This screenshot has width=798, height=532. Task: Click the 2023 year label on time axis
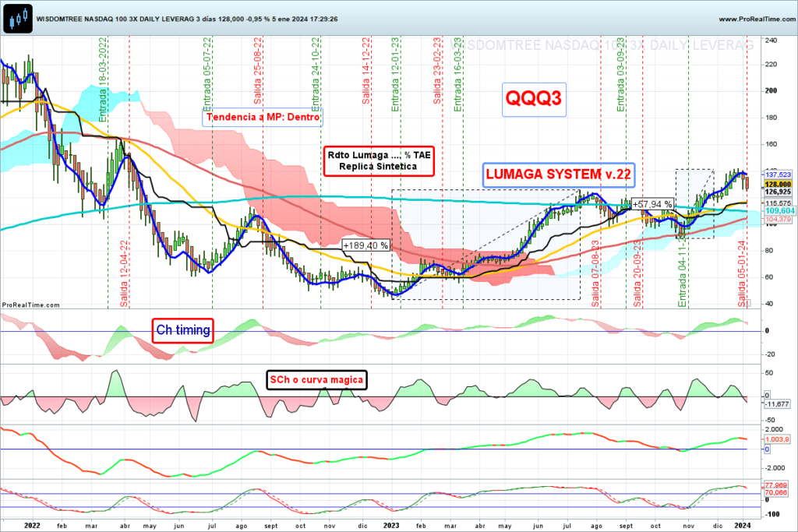pyautogui.click(x=391, y=526)
